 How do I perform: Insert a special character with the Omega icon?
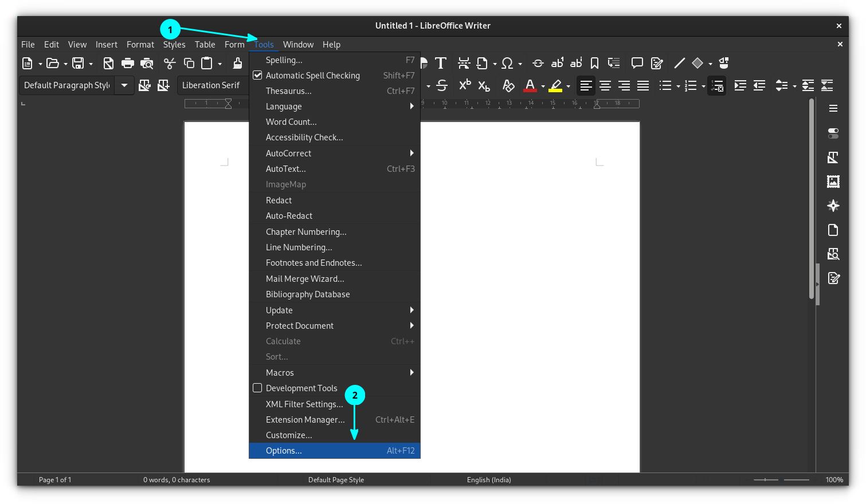click(x=508, y=63)
